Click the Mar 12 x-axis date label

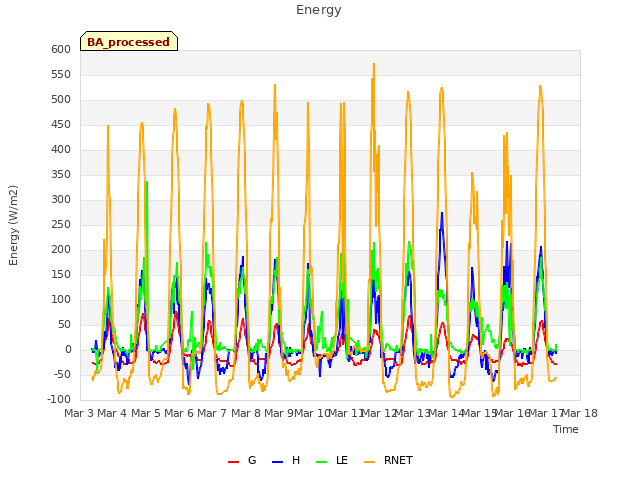pos(379,413)
